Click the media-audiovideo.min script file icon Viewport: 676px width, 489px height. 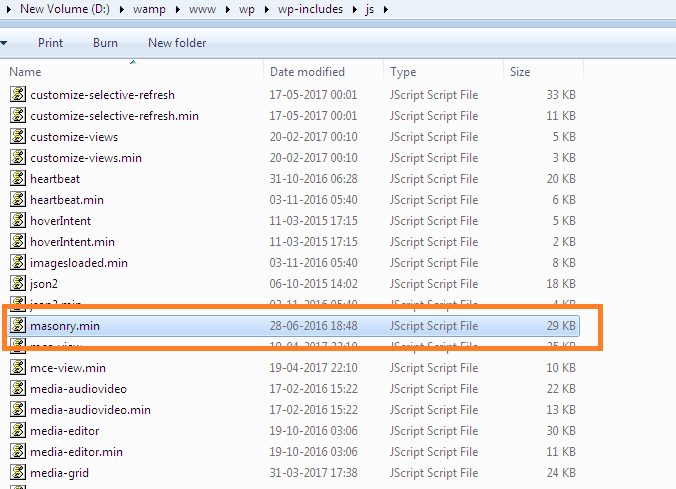click(18, 409)
